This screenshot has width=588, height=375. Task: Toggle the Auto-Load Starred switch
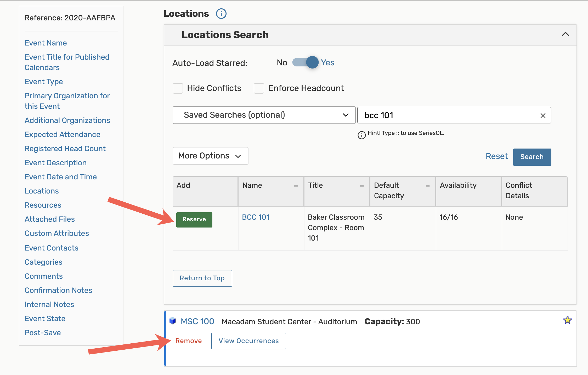(x=305, y=62)
